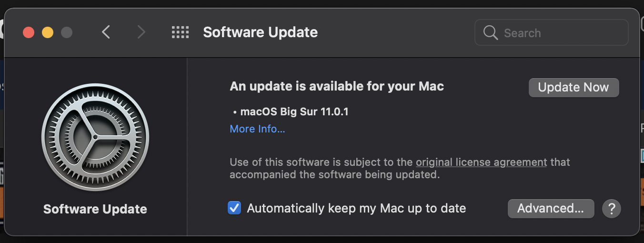The width and height of the screenshot is (644, 243).
Task: Click "Automatically keep my Mac up to date" label
Action: tap(356, 208)
